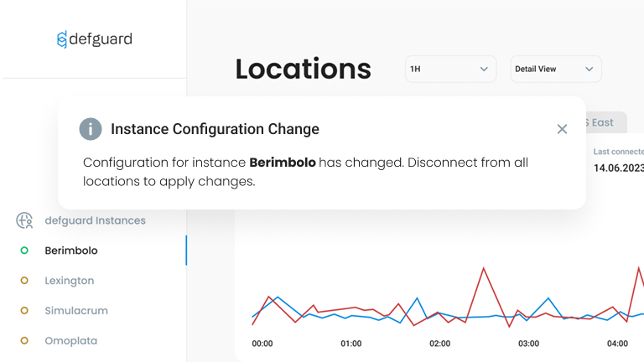Switch to the partially hidden East tab
The height and width of the screenshot is (362, 644).
601,122
